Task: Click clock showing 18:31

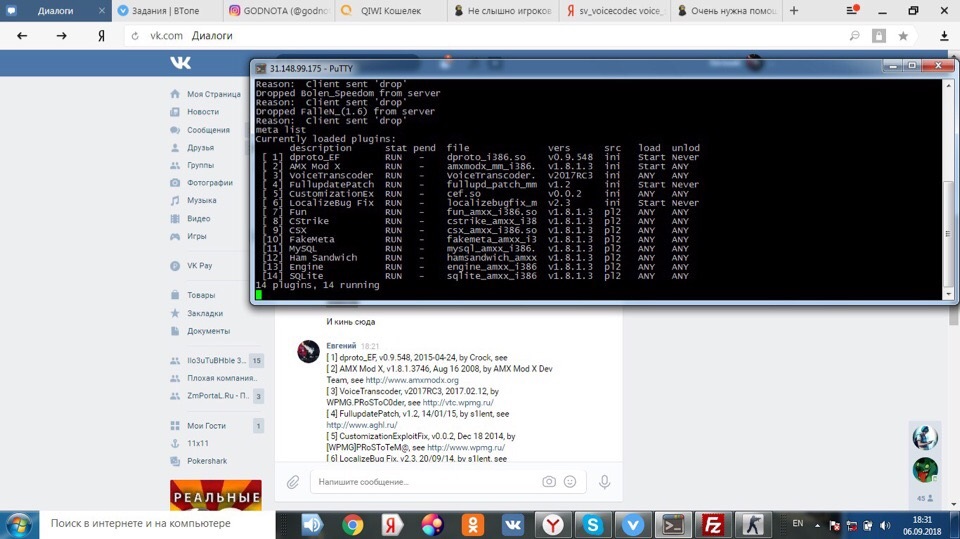Action: (x=922, y=519)
